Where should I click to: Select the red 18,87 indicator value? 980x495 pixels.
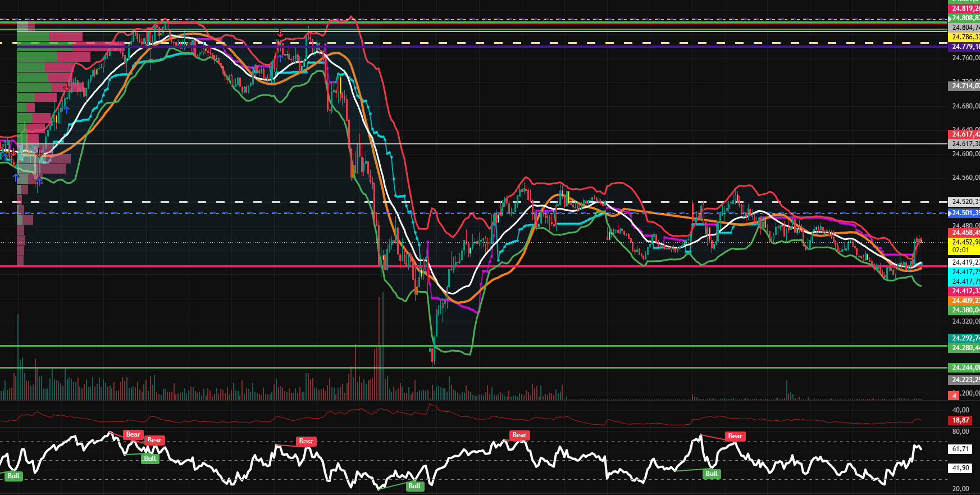click(961, 420)
